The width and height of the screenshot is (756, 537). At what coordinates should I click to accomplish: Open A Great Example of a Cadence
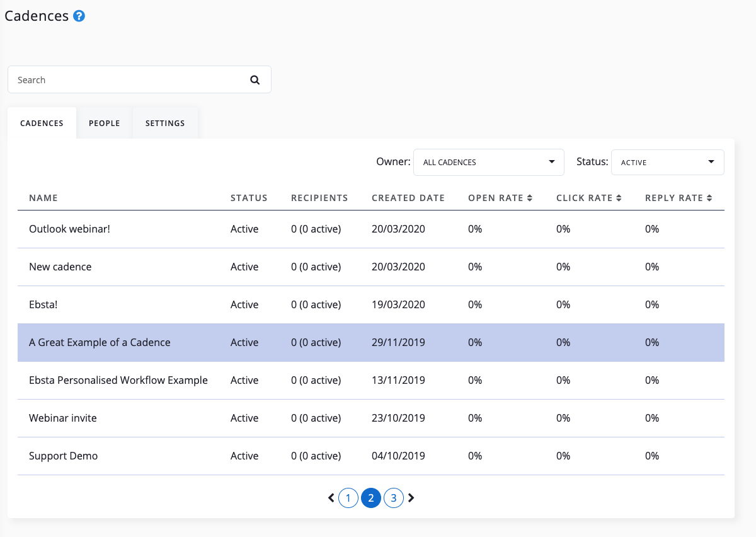[100, 342]
